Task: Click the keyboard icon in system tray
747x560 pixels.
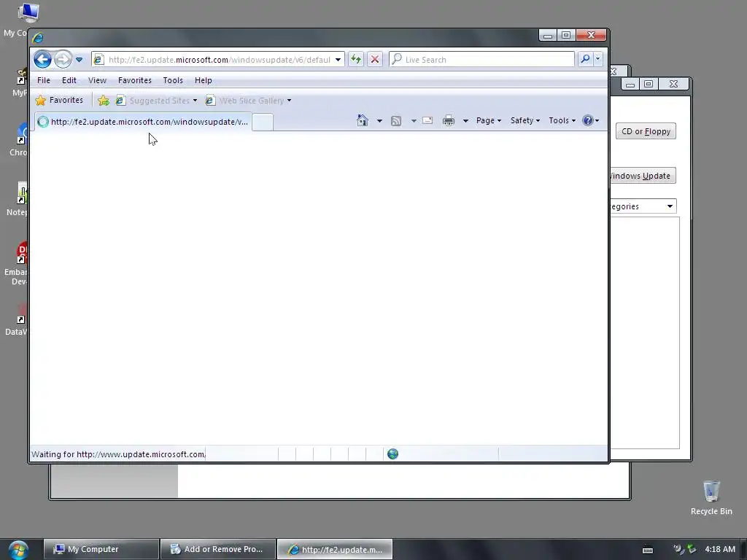Action: [x=648, y=550]
